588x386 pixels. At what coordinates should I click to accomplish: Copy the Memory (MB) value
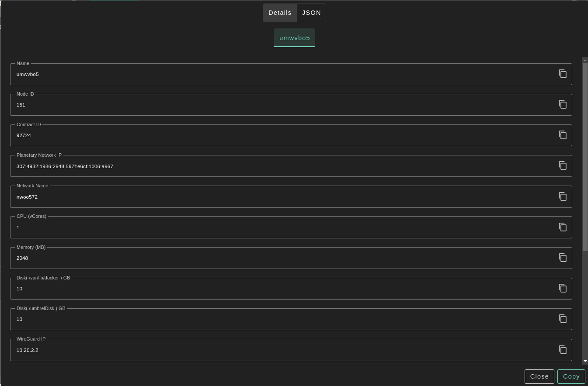[x=563, y=258]
